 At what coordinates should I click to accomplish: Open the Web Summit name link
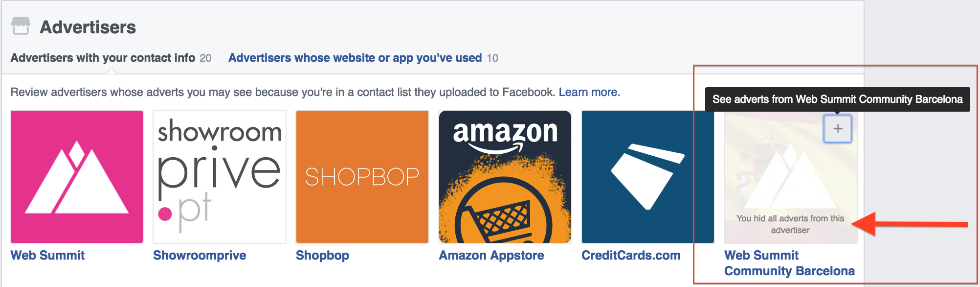tap(47, 255)
